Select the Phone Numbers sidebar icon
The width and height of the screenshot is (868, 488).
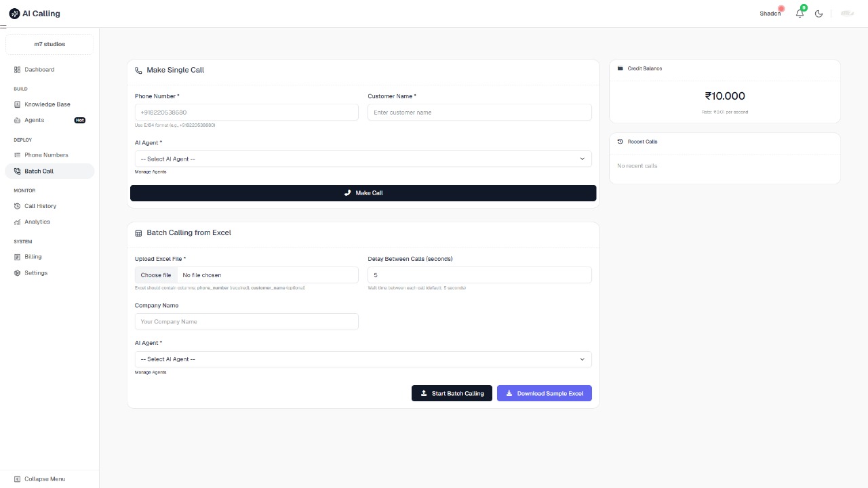(17, 155)
